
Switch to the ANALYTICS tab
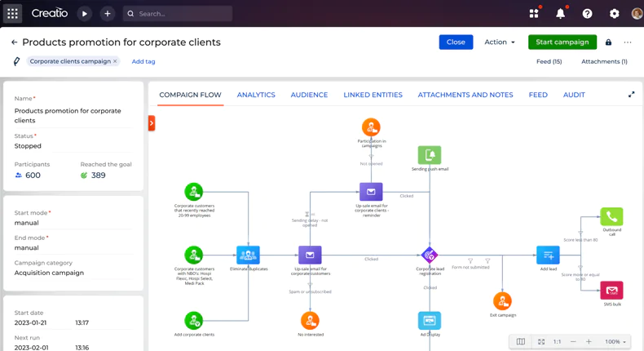coord(256,95)
